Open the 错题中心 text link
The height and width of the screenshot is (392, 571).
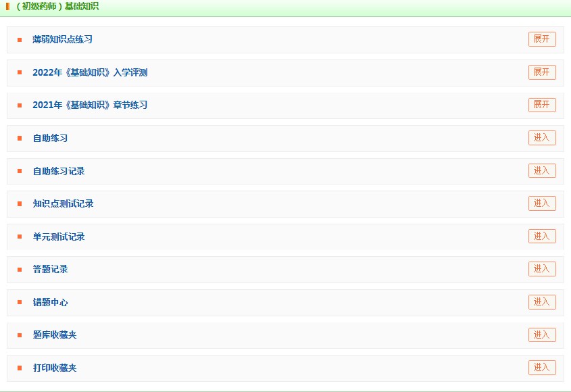50,303
